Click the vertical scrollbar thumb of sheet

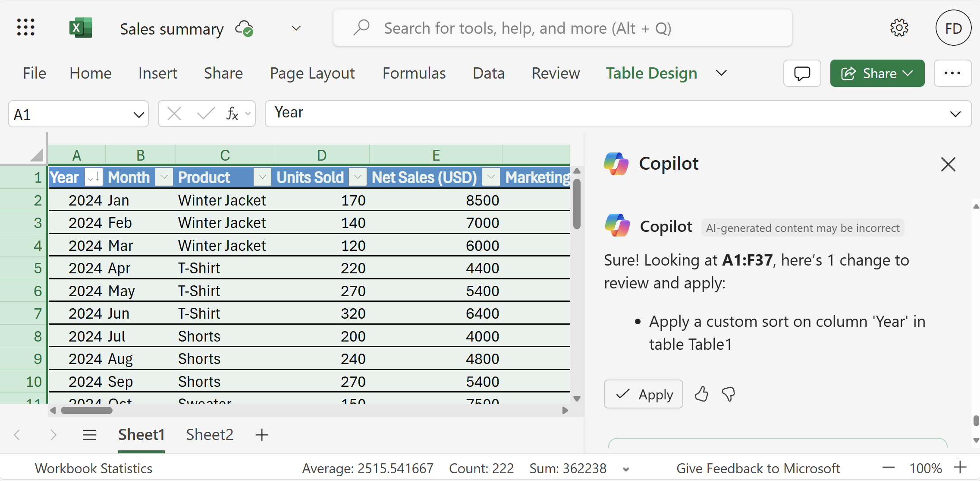[577, 204]
